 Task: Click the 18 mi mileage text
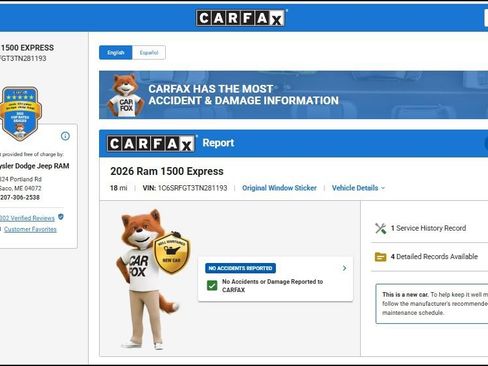click(119, 188)
